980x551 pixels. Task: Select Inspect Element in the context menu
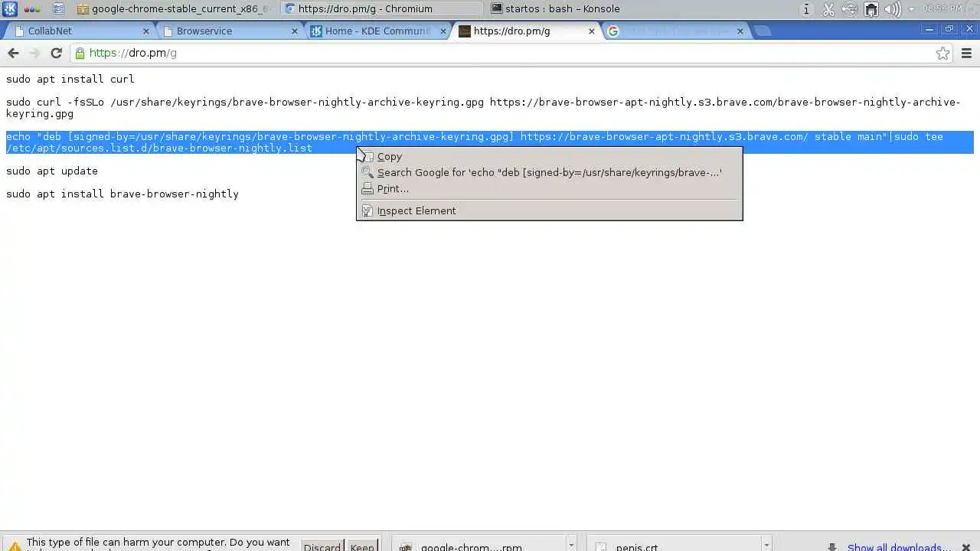click(549, 210)
